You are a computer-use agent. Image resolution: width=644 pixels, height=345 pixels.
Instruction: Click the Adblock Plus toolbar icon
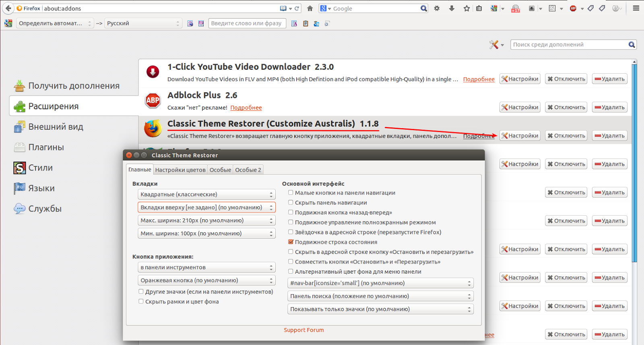point(573,8)
